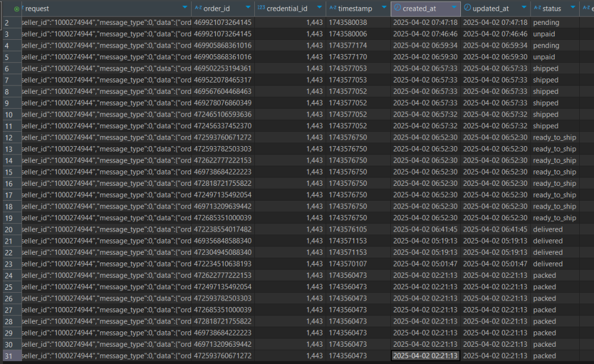The width and height of the screenshot is (594, 364).
Task: Click the clock icon in created_at header
Action: (x=397, y=8)
